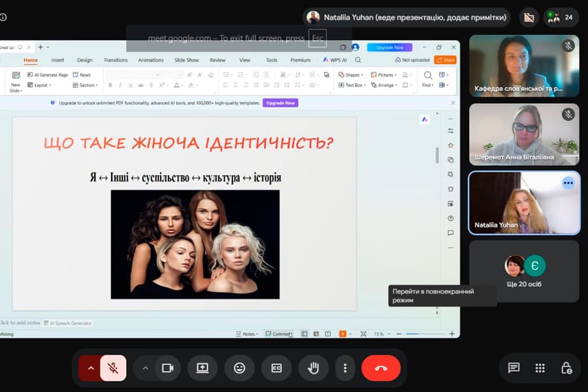The image size is (588, 392).
Task: Expand the Section dropdown
Action: coord(86,85)
